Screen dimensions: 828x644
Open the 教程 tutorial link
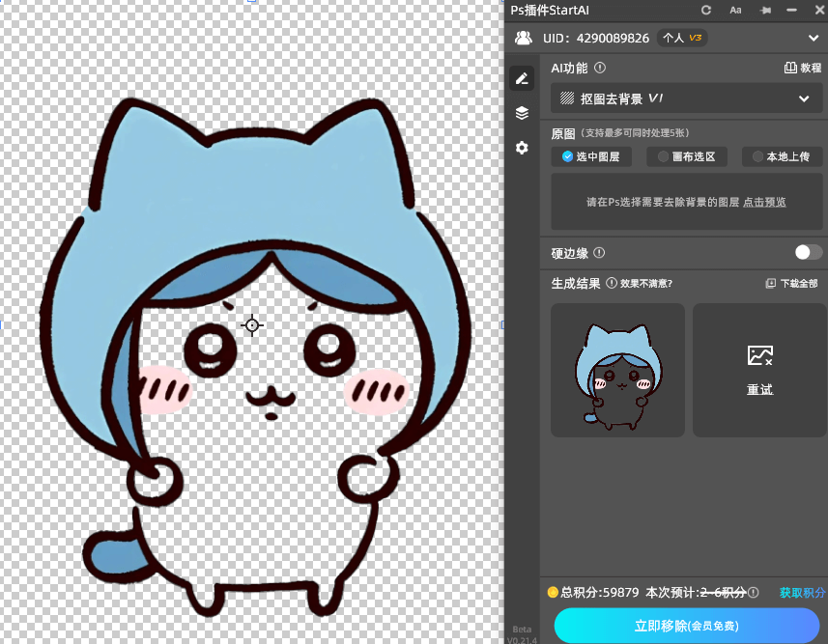point(803,69)
